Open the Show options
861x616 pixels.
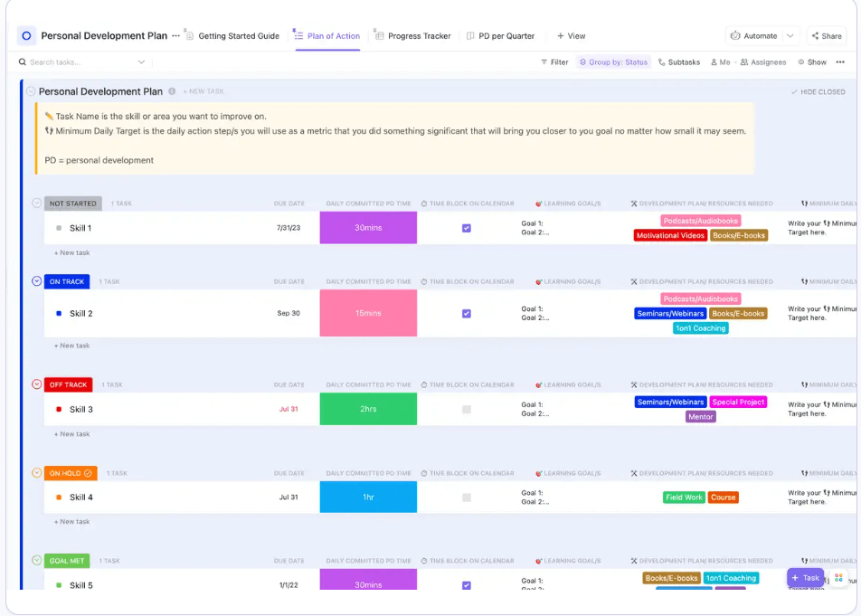812,62
